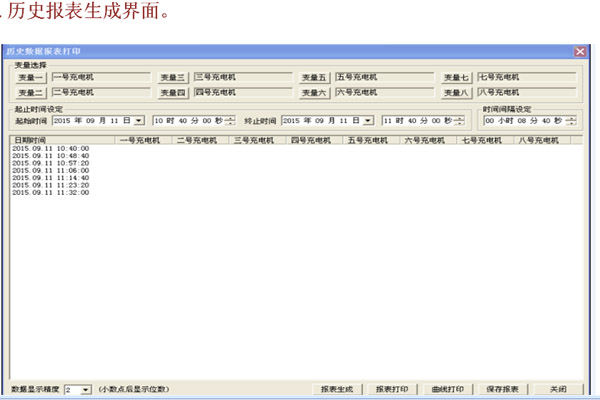Screen dimensions: 600x400
Task: Open the start date dropdown calendar
Action: click(139, 120)
